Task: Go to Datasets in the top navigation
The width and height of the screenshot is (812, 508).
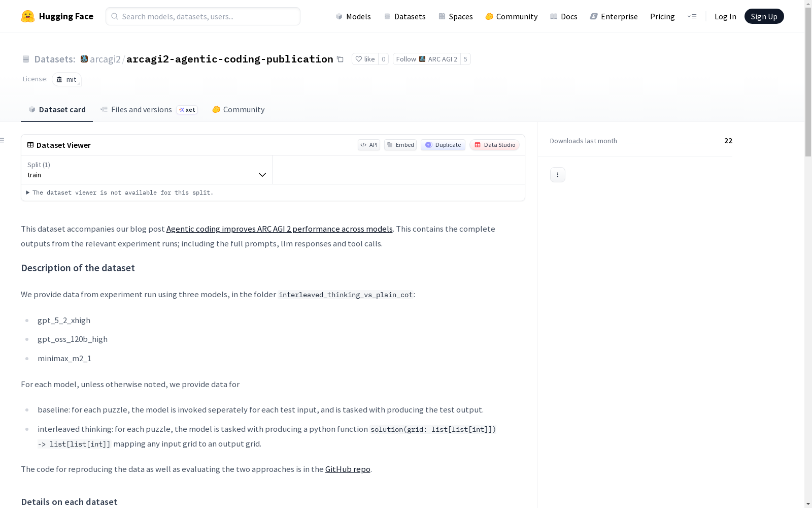Action: coord(404,16)
